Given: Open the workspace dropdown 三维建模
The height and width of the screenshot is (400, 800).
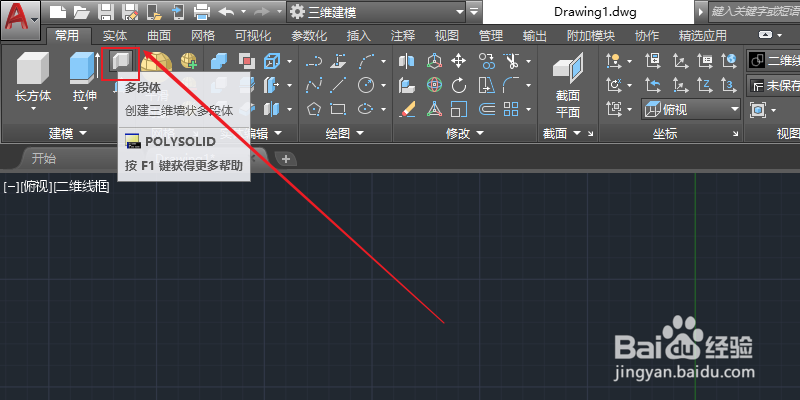Looking at the screenshot, I should (x=377, y=12).
